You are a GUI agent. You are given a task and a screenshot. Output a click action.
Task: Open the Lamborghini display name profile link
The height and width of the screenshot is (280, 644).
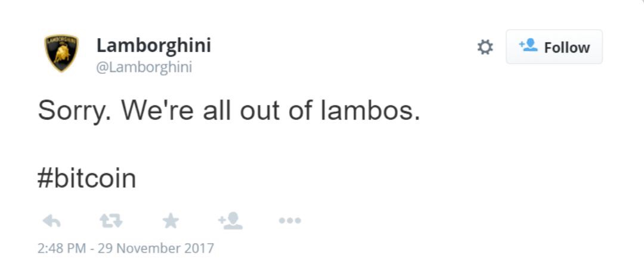(x=154, y=45)
